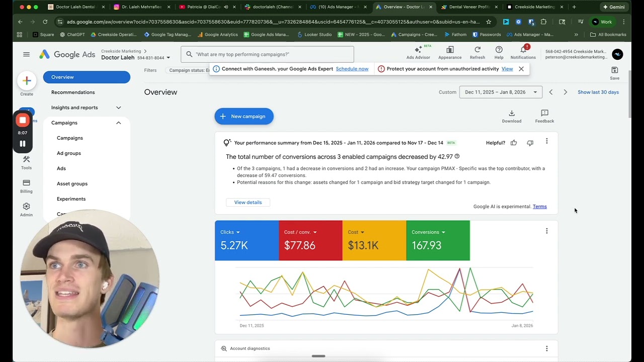This screenshot has width=644, height=362.
Task: Switch to Dental Veneer Profit browser tab
Action: tap(469, 7)
